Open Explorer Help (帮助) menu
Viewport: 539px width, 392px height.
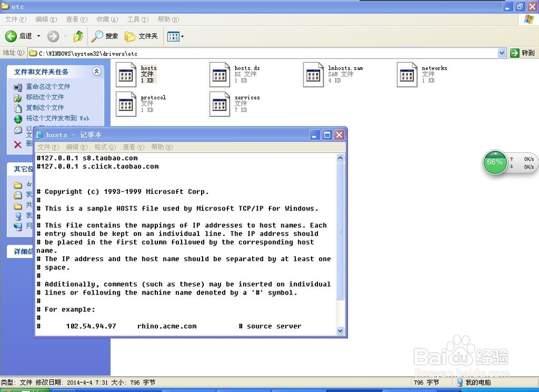tap(168, 19)
